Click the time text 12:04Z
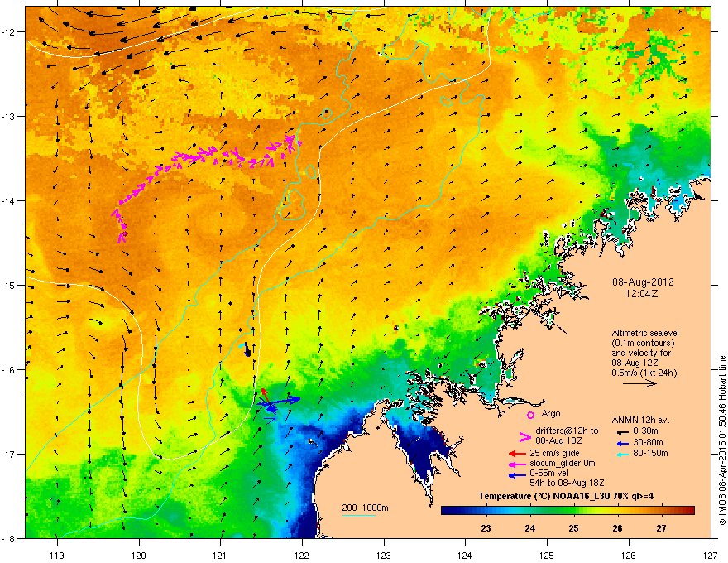Image resolution: width=728 pixels, height=563 pixels. pos(643,294)
